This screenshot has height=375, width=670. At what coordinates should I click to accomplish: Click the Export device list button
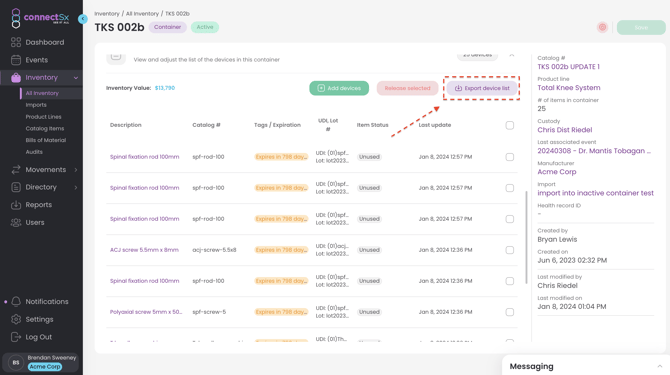[482, 88]
